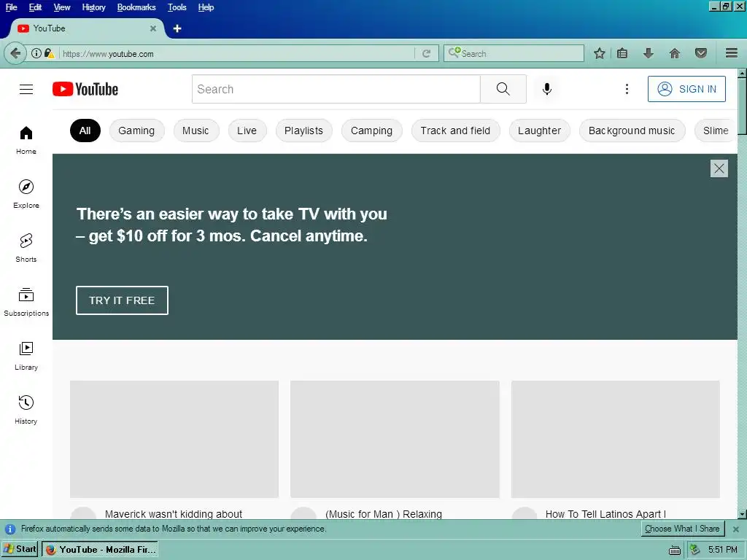The width and height of the screenshot is (747, 560).
Task: Filter videos by Music chip
Action: tap(196, 131)
